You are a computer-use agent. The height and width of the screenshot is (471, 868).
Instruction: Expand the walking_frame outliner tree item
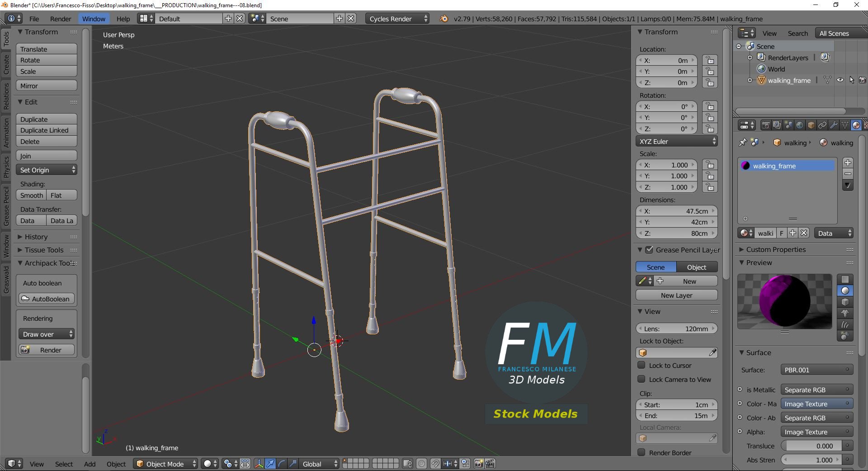tap(750, 80)
